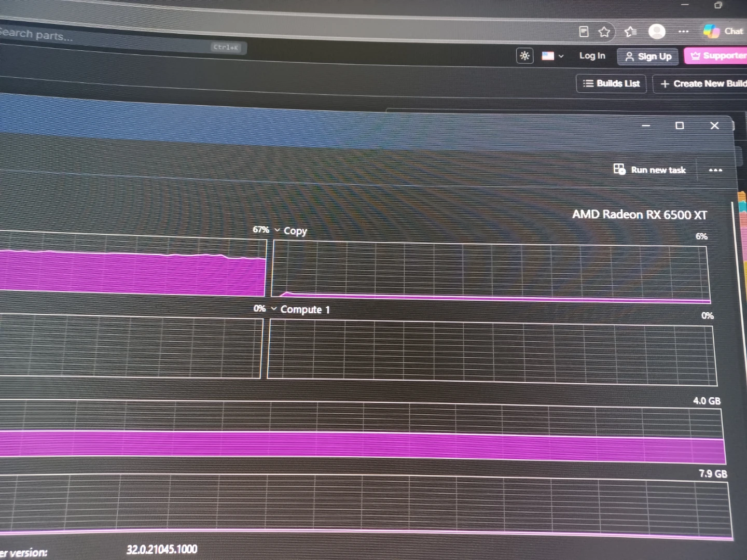Open the browser settings and more menu
Screen dimensions: 747x560
[x=684, y=32]
